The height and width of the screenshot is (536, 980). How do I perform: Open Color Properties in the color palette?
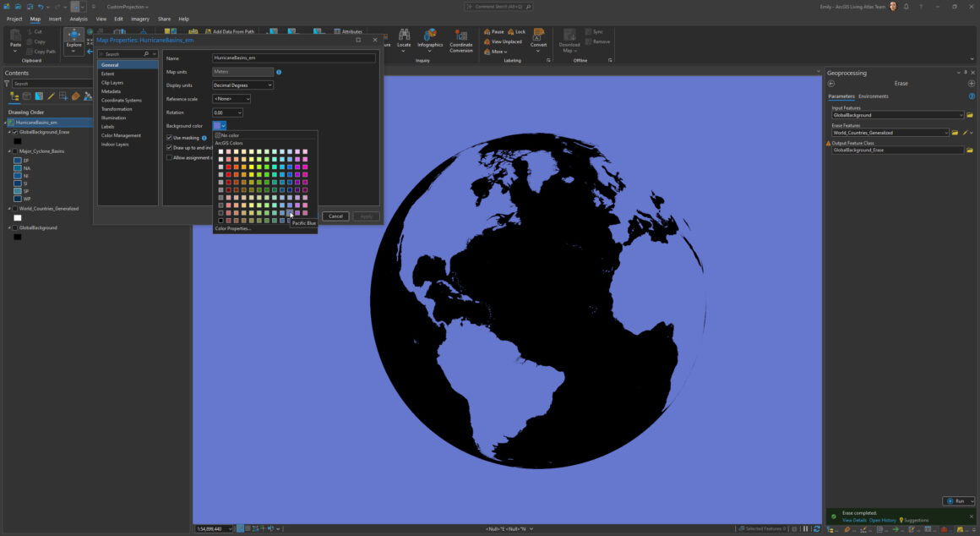[x=232, y=229]
